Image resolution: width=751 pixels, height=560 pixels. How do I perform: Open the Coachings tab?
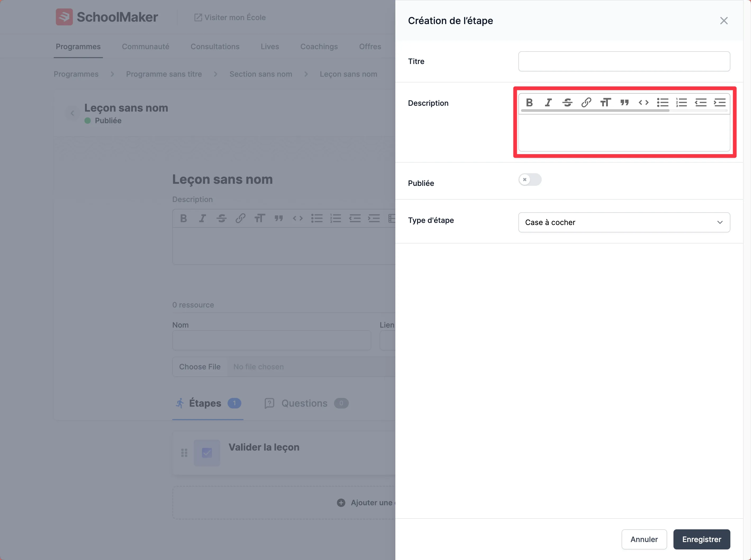(319, 47)
